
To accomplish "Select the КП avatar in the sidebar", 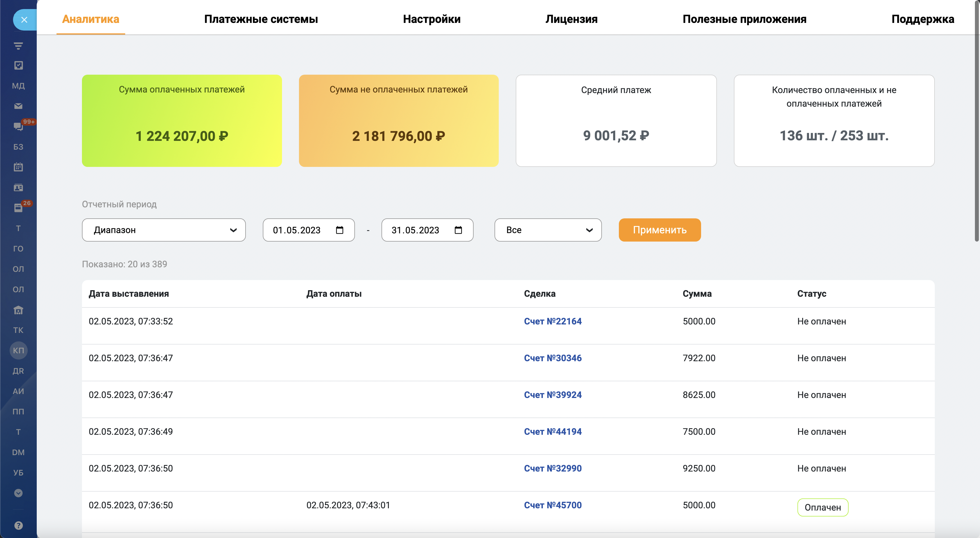I will [x=18, y=350].
